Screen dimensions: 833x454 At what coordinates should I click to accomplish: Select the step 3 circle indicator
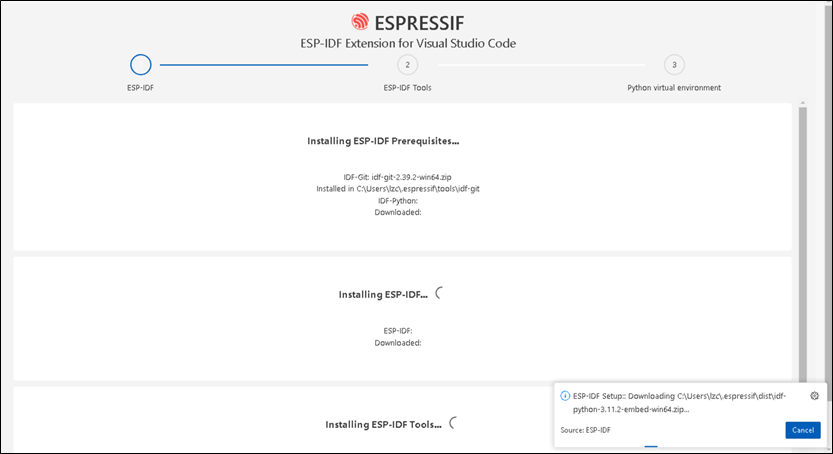(674, 65)
